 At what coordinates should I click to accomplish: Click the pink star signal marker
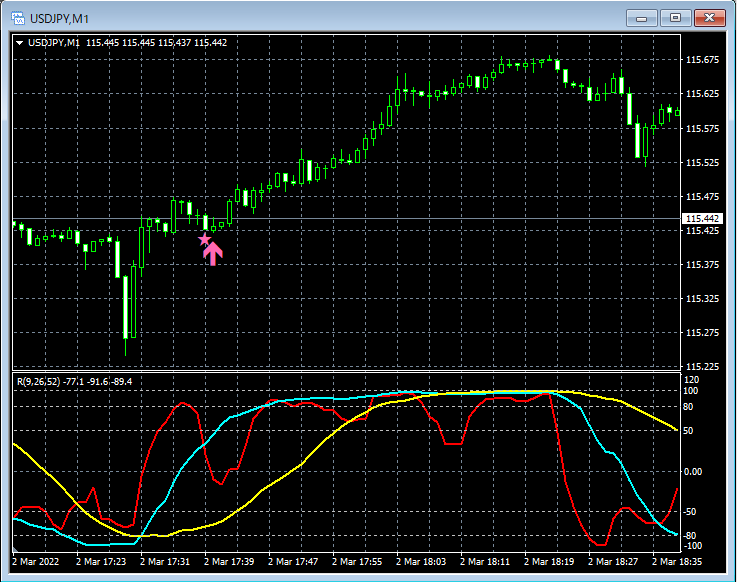pyautogui.click(x=204, y=240)
